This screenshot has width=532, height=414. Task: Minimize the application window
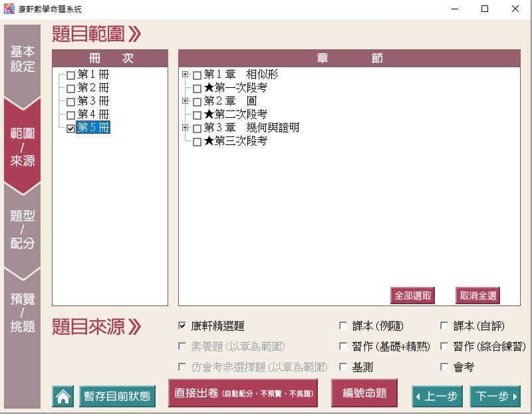click(x=455, y=9)
